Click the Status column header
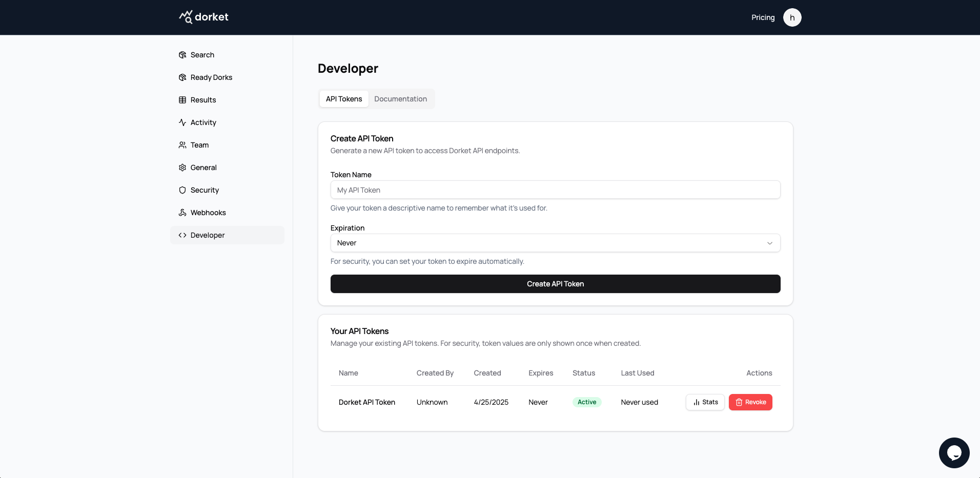This screenshot has width=980, height=478. [x=584, y=373]
